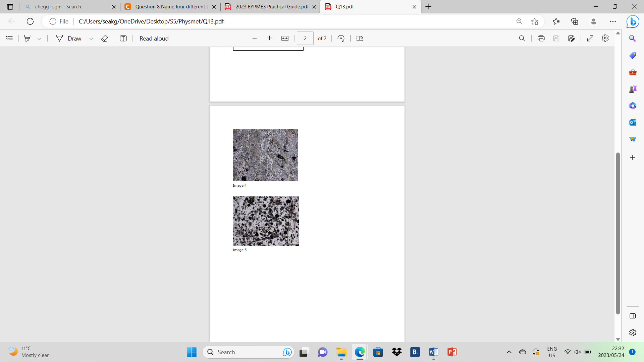The height and width of the screenshot is (362, 644).
Task: Edit the page number input field
Action: click(x=305, y=38)
